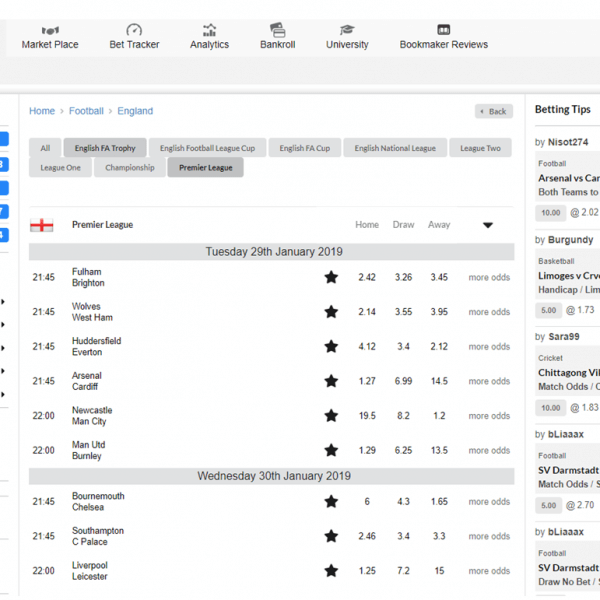The image size is (600, 600).
Task: Open the Market Place menu item
Action: coord(50,45)
